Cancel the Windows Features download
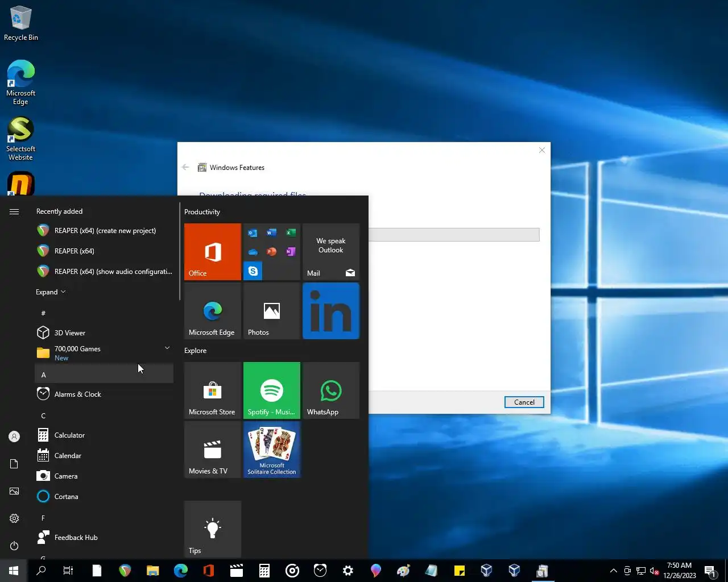The height and width of the screenshot is (582, 728). tap(524, 402)
